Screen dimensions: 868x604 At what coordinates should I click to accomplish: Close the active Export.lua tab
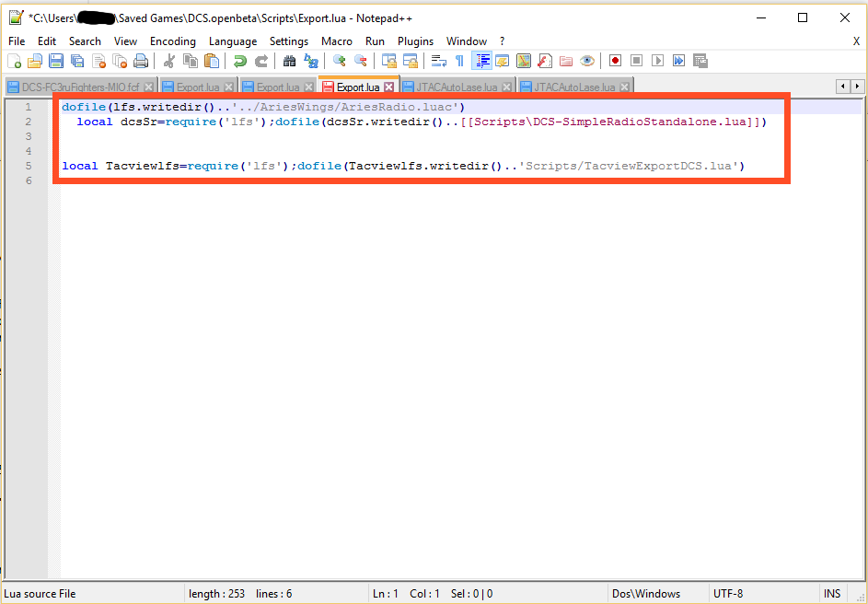click(x=389, y=87)
